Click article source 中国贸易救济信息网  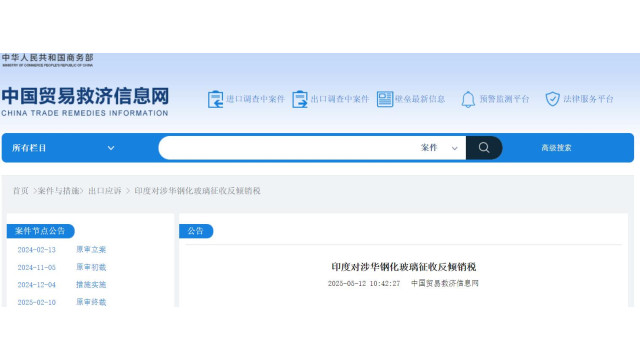coord(444,283)
